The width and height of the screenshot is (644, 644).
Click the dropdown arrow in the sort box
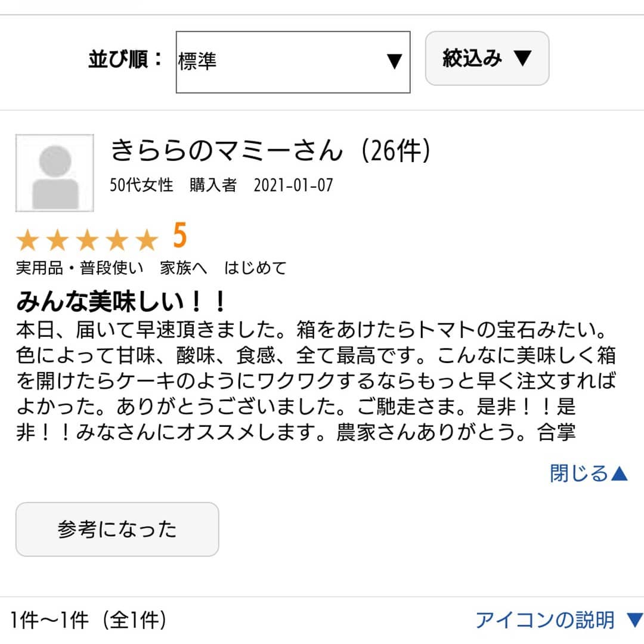[393, 60]
